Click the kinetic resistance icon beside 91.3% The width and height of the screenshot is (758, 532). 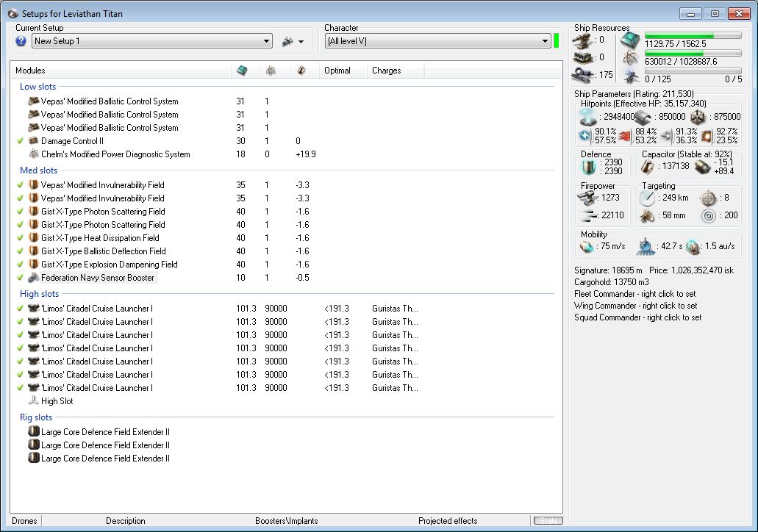(x=666, y=136)
